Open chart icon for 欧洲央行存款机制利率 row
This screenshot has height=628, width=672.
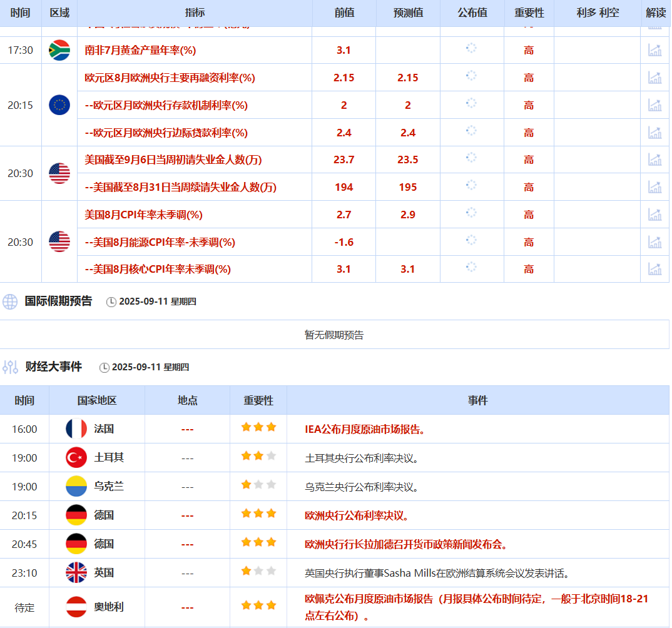[x=654, y=105]
